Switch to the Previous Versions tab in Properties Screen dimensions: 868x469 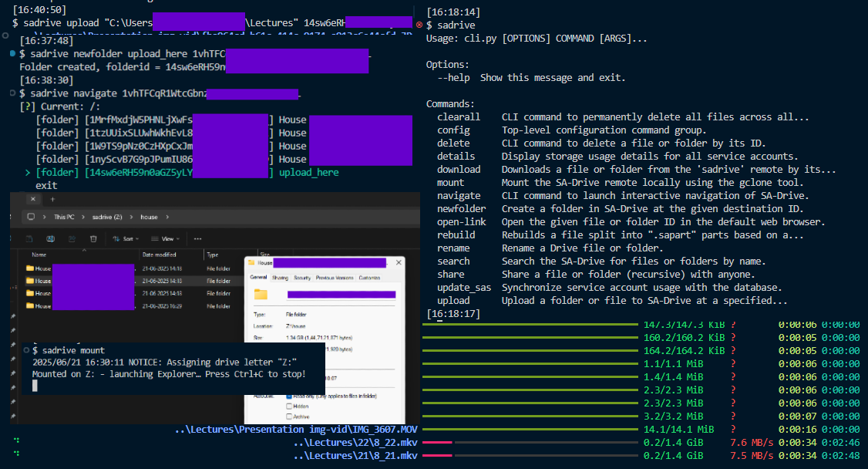pyautogui.click(x=333, y=278)
